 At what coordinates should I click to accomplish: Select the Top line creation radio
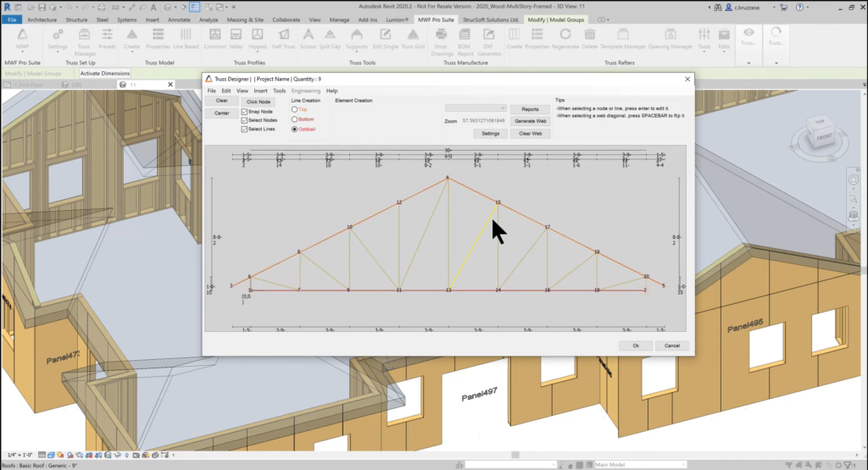click(x=294, y=109)
